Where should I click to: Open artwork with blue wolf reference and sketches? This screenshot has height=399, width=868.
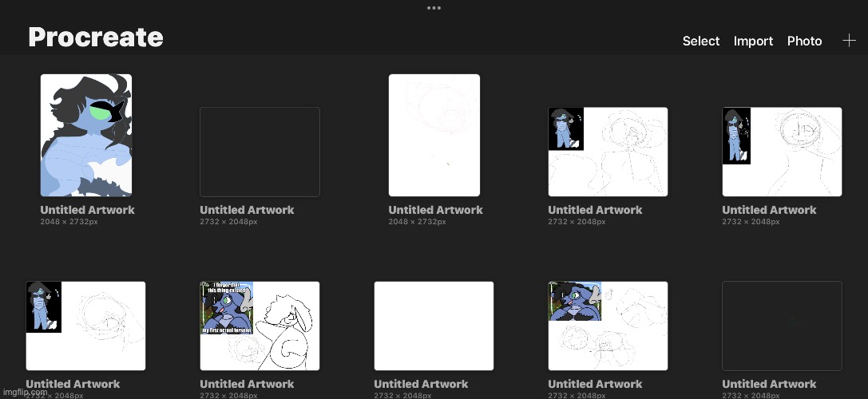click(x=608, y=326)
